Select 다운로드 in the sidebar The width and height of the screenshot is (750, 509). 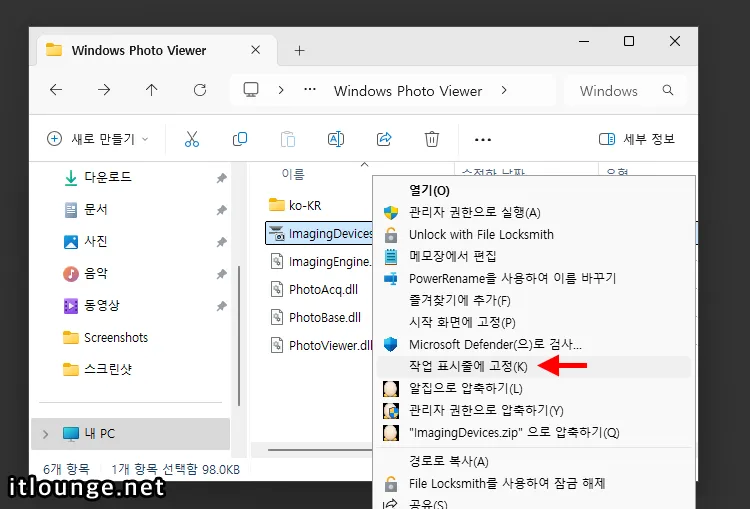[x=107, y=177]
